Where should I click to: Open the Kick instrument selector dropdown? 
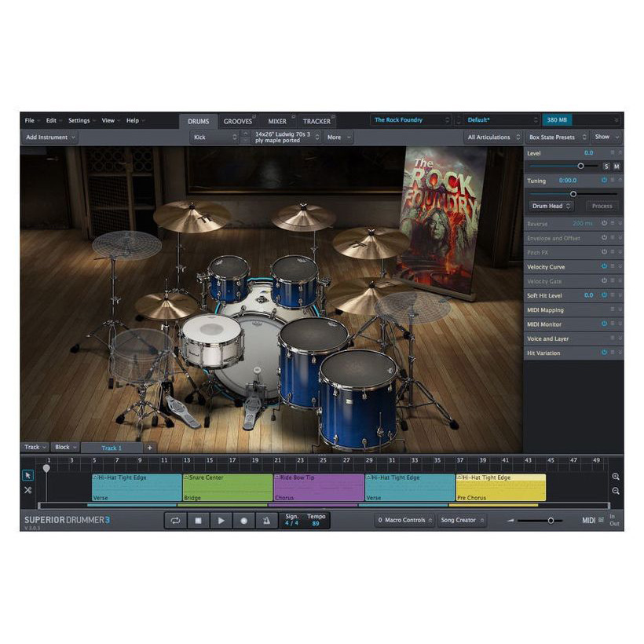(215, 137)
